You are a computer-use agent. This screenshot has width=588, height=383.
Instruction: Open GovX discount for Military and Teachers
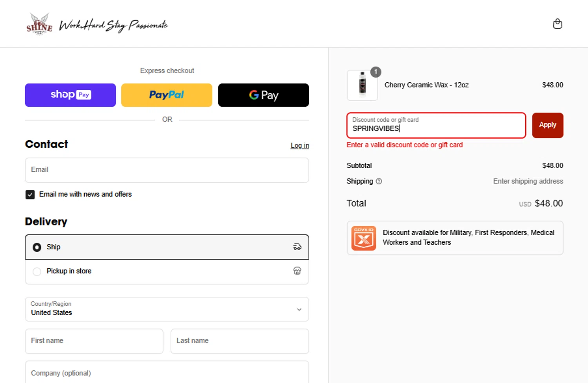[455, 238]
